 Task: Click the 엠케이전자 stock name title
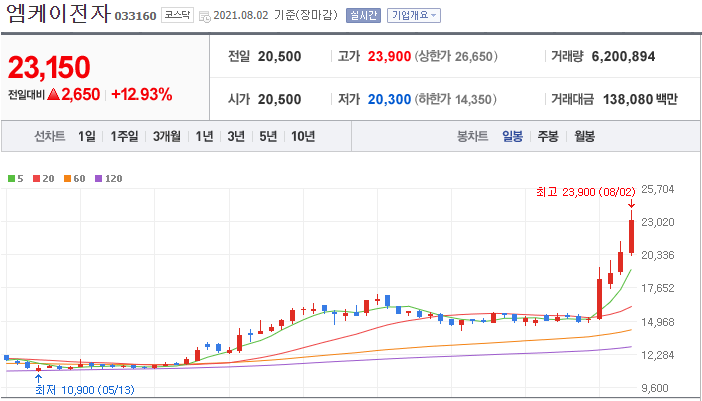coord(58,14)
